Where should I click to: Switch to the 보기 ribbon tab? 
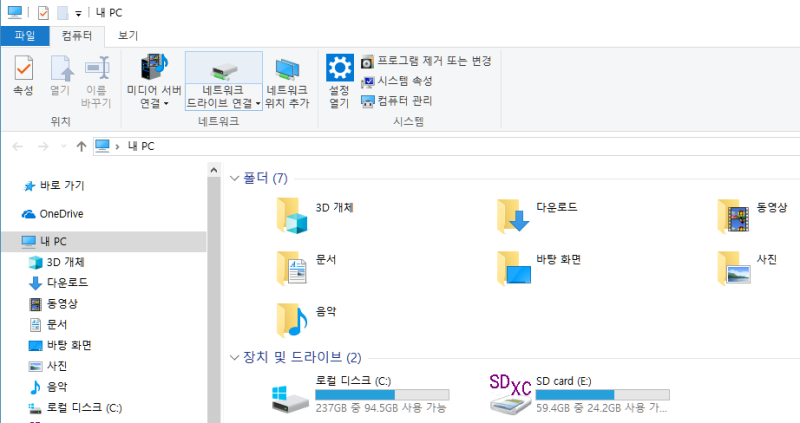click(x=128, y=35)
